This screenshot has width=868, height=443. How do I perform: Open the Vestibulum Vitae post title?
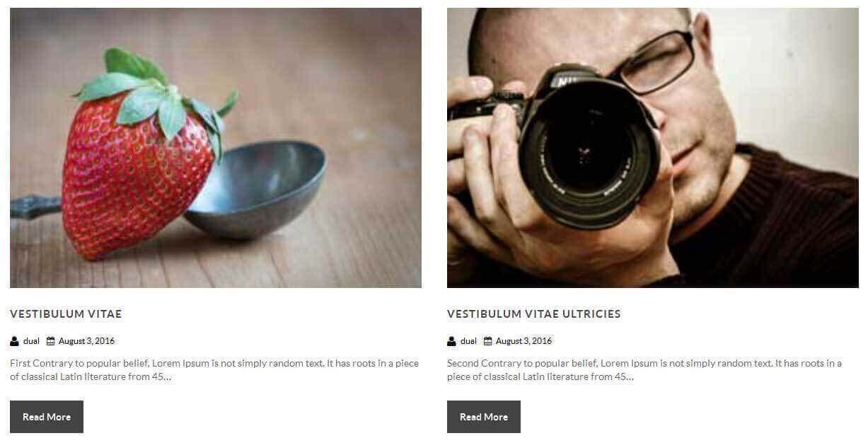(x=66, y=313)
